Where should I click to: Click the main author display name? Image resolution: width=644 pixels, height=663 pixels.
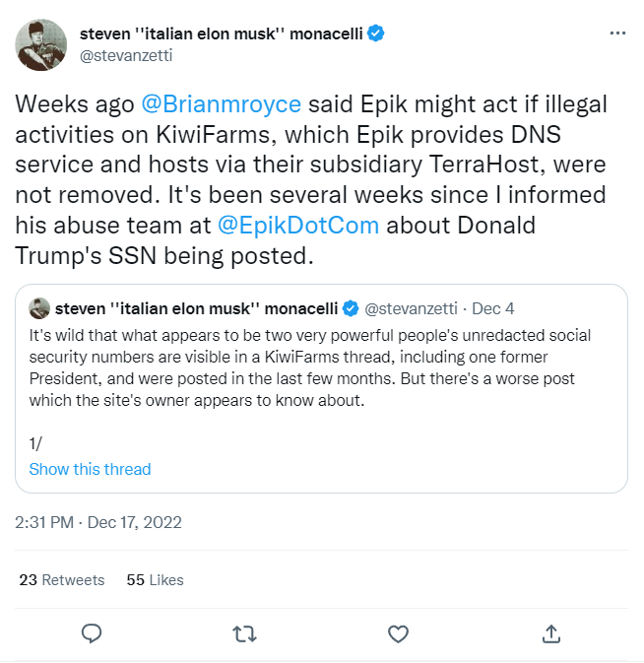[221, 33]
